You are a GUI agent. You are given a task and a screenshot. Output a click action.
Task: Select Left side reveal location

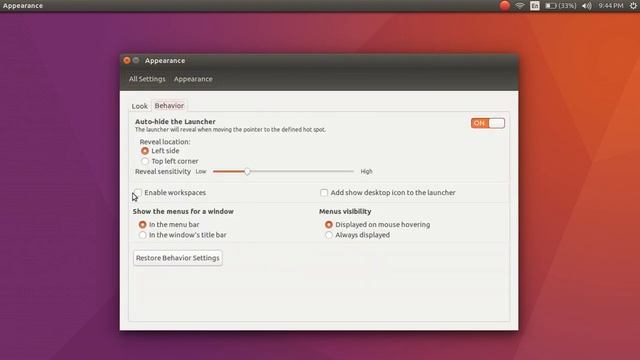point(145,151)
